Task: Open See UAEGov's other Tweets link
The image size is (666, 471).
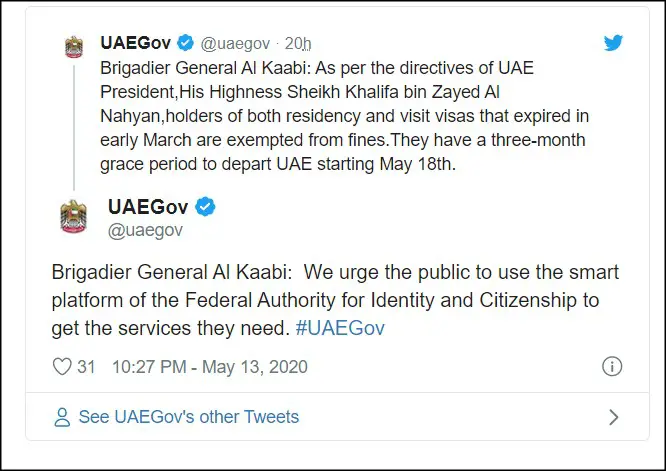Action: point(189,417)
